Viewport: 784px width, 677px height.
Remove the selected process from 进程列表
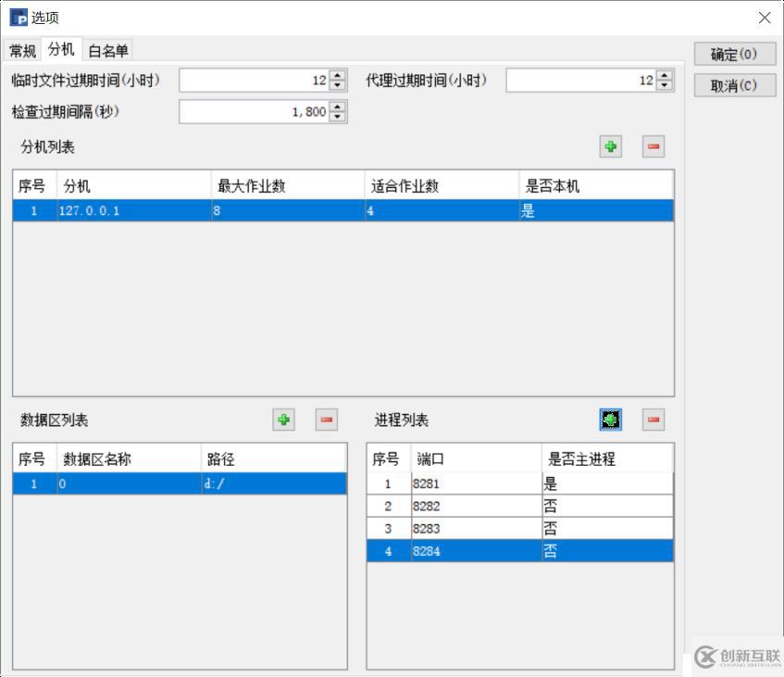(652, 420)
